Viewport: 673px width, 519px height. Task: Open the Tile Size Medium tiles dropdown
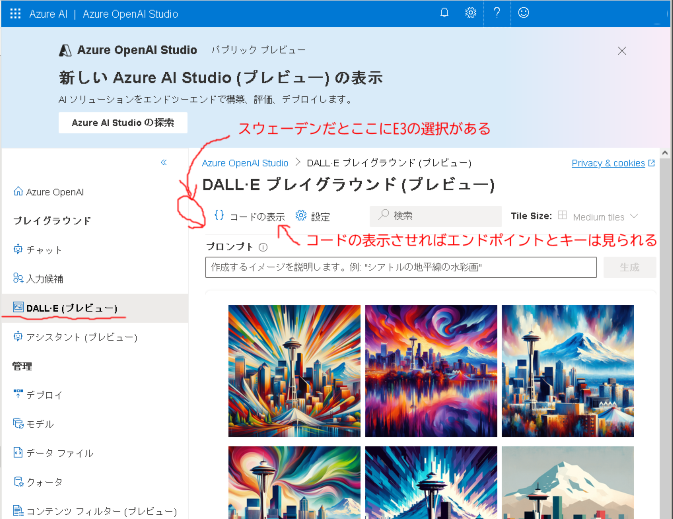click(x=597, y=217)
